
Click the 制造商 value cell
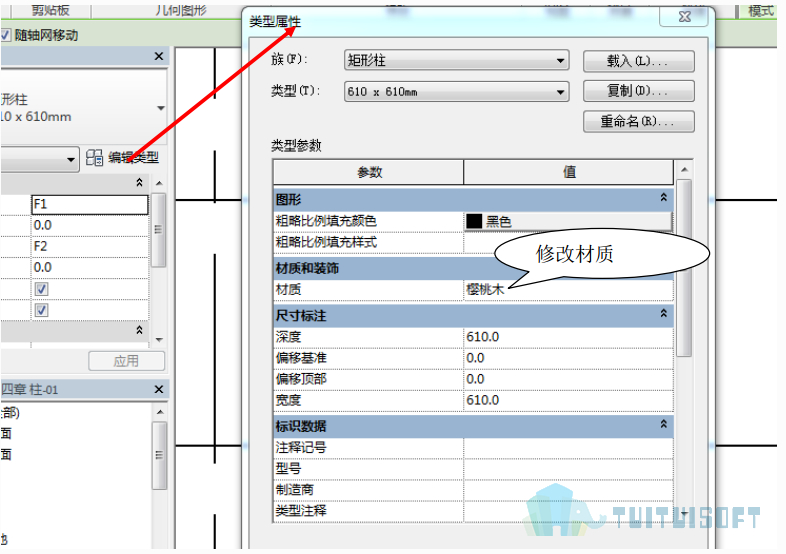[x=568, y=490]
